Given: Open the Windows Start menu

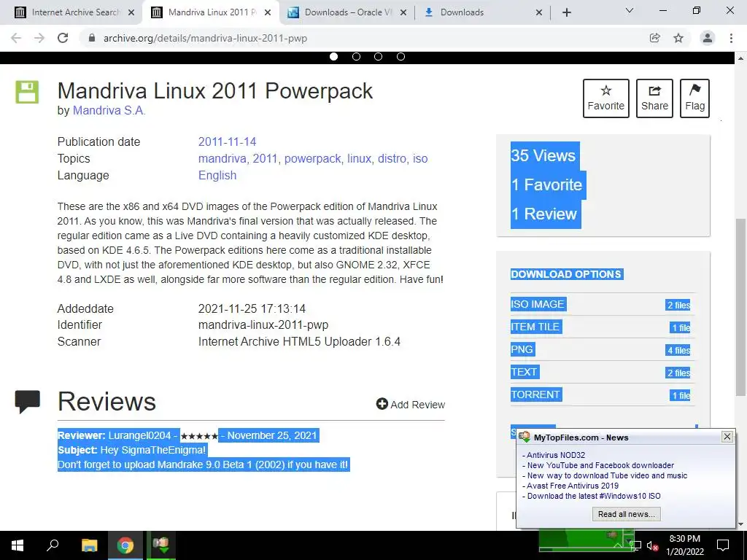Looking at the screenshot, I should (x=18, y=545).
